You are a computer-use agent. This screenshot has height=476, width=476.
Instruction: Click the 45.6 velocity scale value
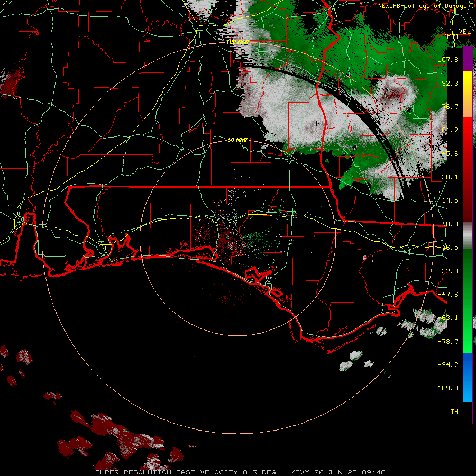(450, 153)
